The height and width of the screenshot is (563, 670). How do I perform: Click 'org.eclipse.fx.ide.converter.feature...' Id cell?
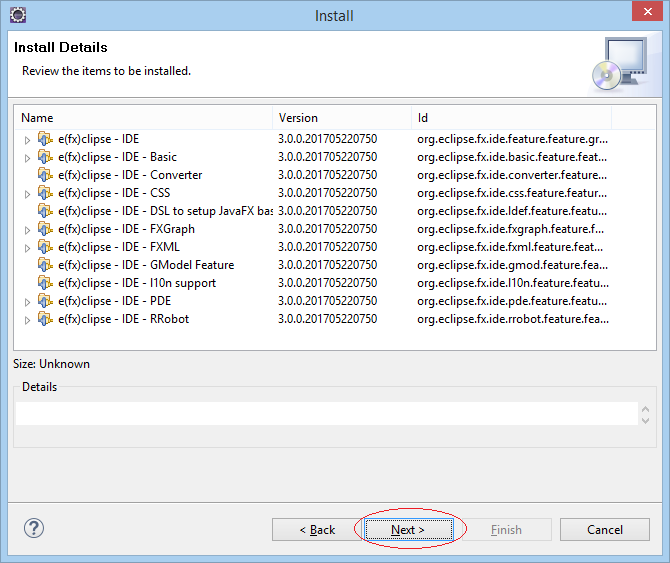point(512,175)
